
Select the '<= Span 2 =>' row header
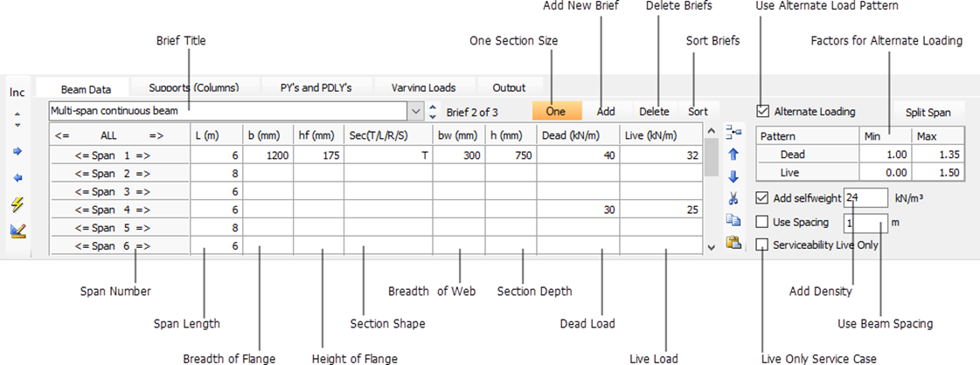click(x=119, y=174)
